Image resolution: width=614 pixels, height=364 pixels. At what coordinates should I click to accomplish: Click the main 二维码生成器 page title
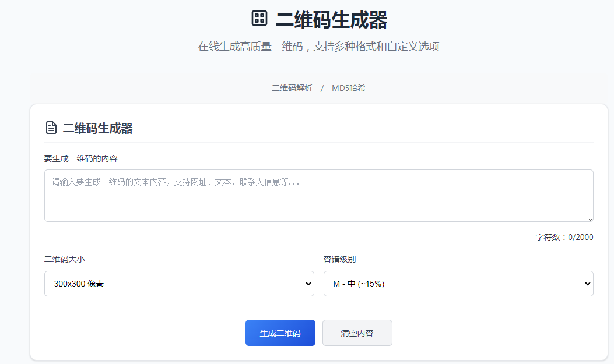331,20
